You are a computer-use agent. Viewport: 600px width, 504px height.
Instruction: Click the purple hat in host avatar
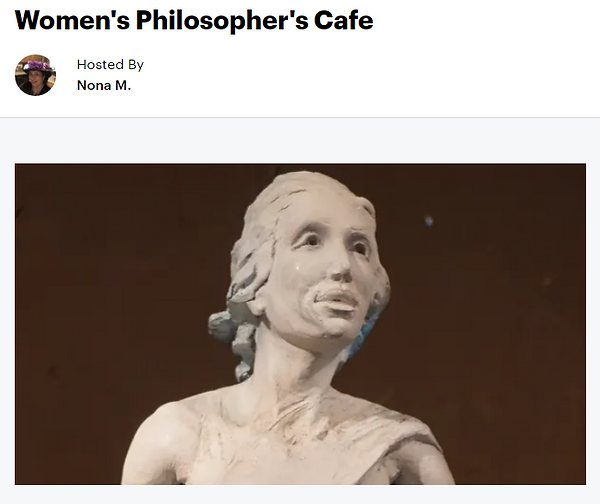click(x=38, y=66)
